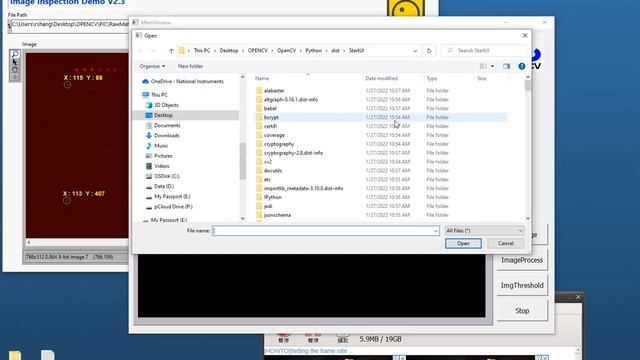
Task: Select the cv2 folder
Action: click(x=268, y=162)
